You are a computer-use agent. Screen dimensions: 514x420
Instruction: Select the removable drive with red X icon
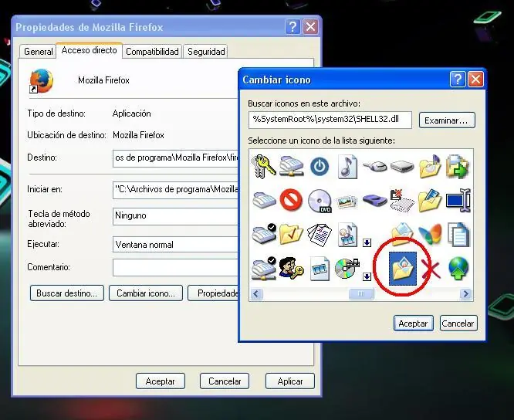pyautogui.click(x=402, y=201)
